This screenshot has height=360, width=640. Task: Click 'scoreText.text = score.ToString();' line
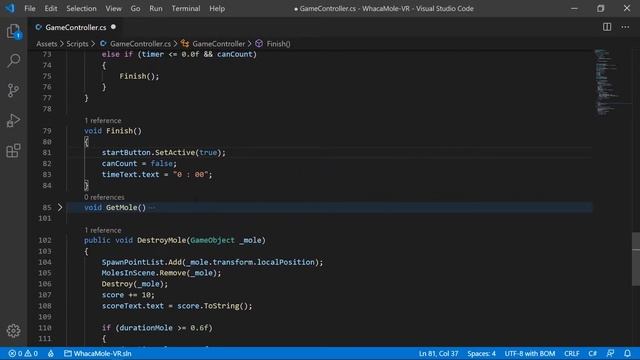coord(177,306)
